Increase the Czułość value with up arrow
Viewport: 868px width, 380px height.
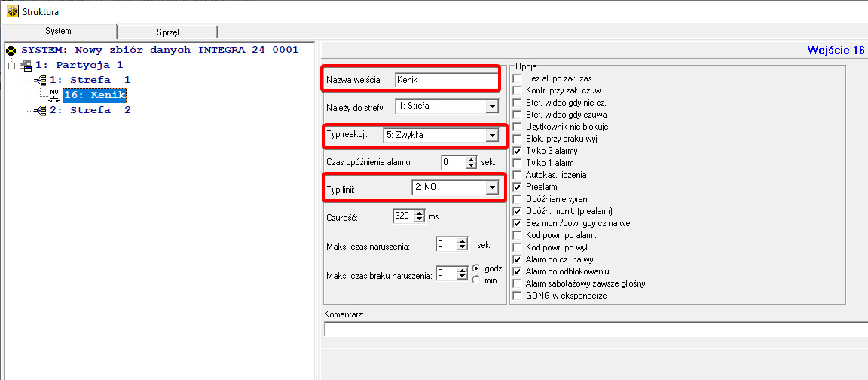click(419, 213)
